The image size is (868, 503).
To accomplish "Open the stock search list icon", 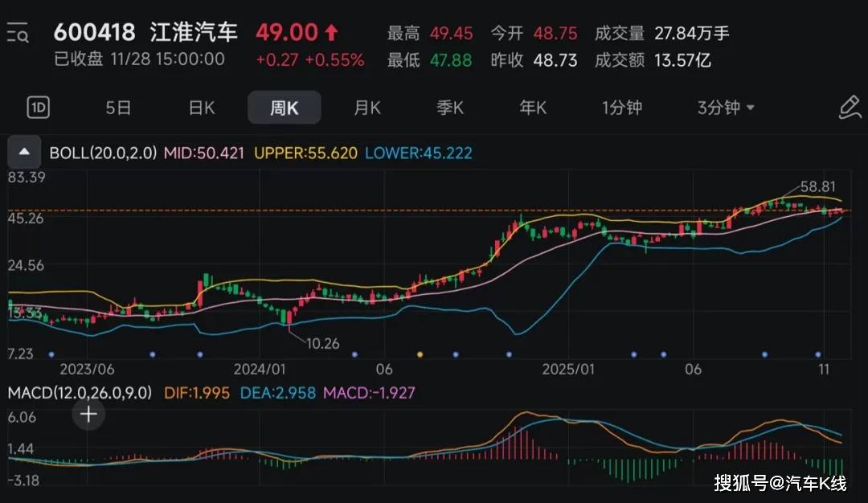I will (x=18, y=34).
